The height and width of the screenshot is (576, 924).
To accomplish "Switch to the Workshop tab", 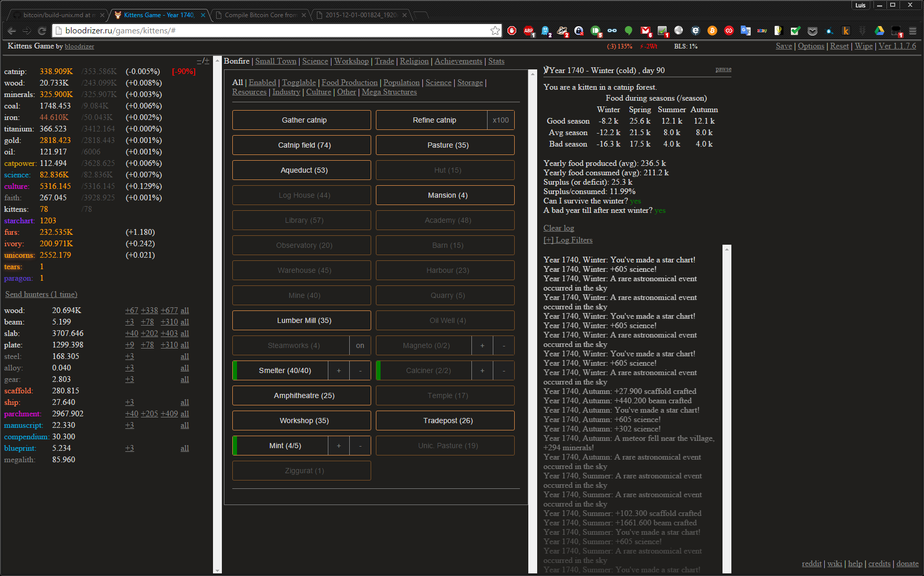I will click(351, 61).
